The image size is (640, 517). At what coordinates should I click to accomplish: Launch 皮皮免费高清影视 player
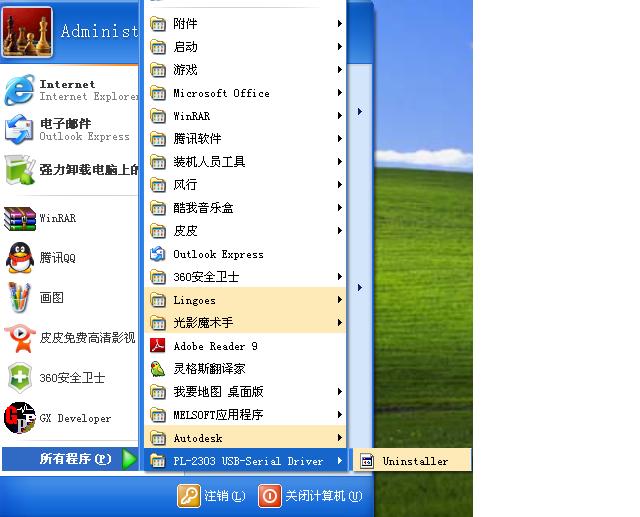[20, 338]
